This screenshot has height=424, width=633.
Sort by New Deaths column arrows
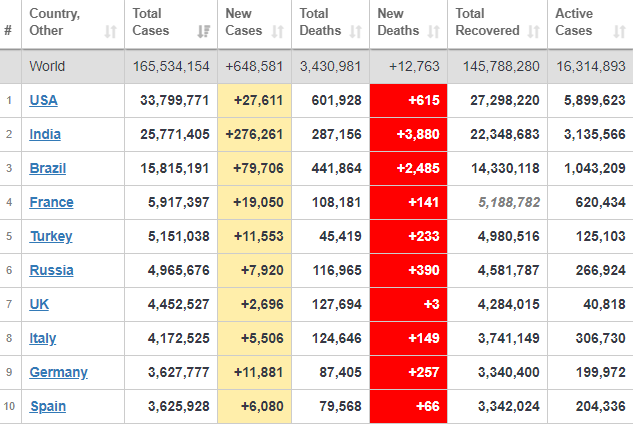pos(434,31)
